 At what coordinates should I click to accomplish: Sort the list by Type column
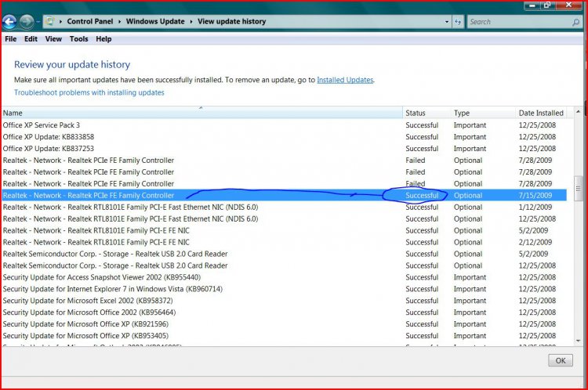(484, 113)
